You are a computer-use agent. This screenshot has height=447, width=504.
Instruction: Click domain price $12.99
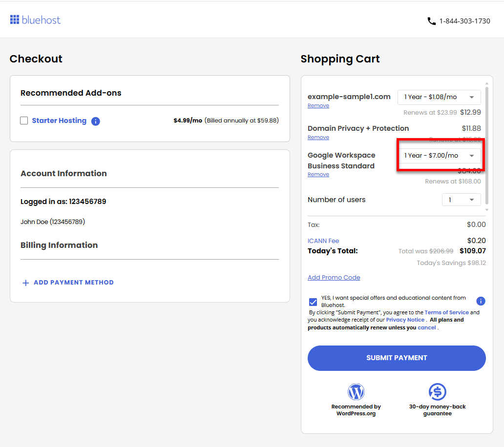tap(471, 112)
